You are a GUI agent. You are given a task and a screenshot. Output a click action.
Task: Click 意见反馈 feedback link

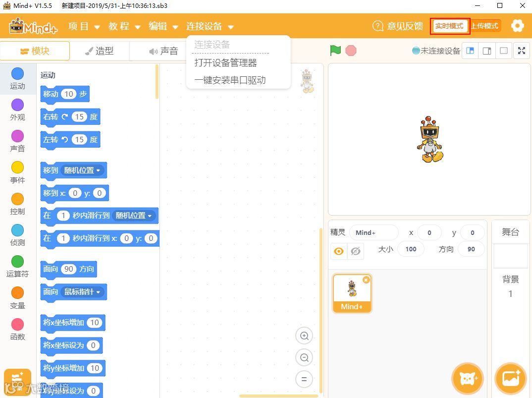click(405, 26)
